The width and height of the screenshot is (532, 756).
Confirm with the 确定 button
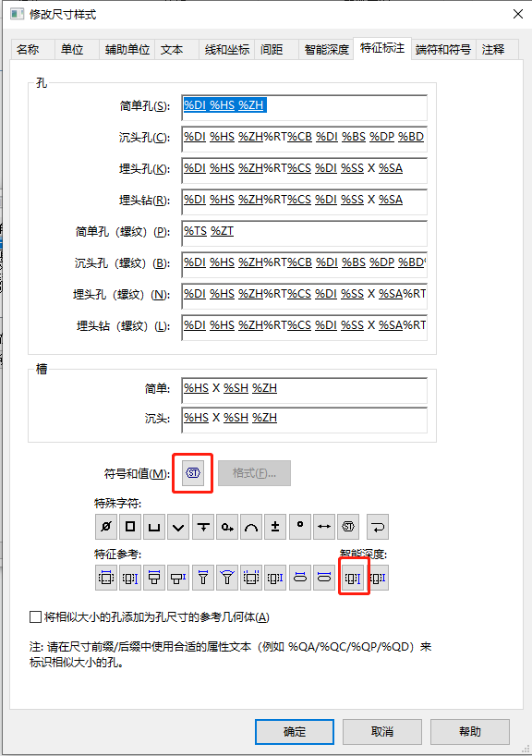295,731
